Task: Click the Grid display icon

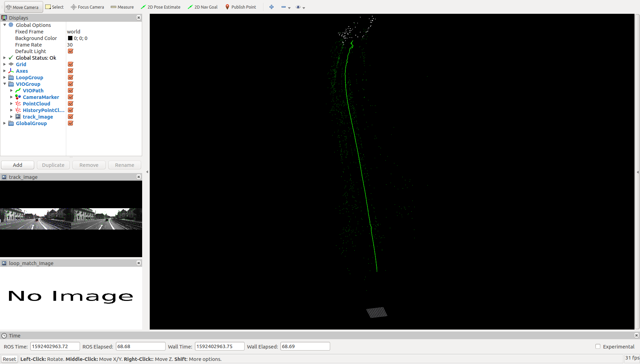Action: coord(11,64)
